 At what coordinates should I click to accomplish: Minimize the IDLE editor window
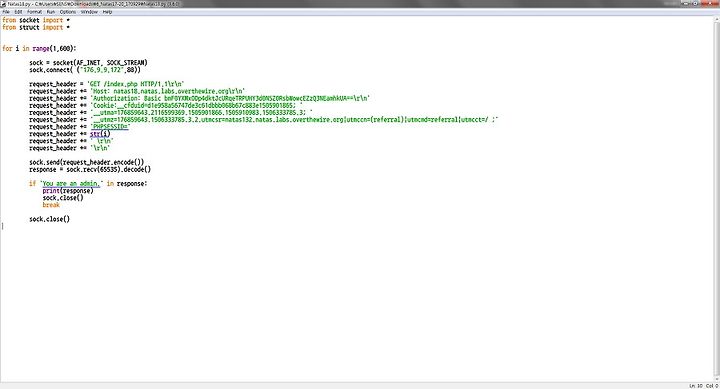click(x=687, y=3)
